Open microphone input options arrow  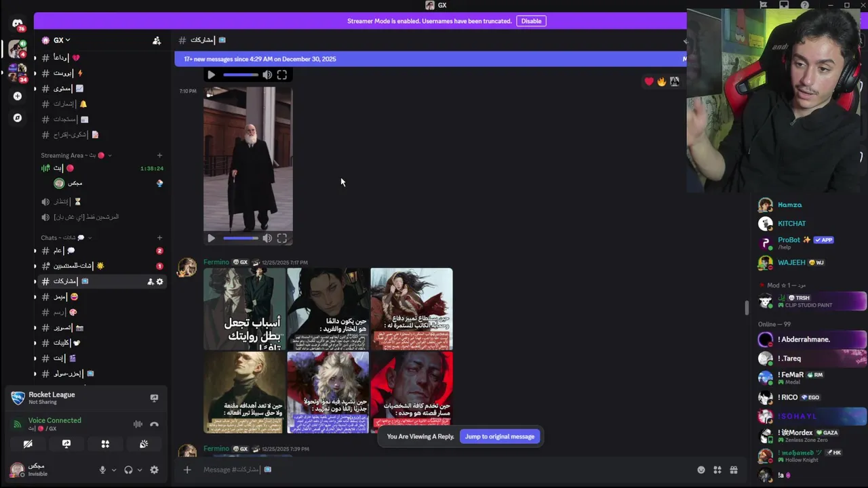click(x=113, y=470)
